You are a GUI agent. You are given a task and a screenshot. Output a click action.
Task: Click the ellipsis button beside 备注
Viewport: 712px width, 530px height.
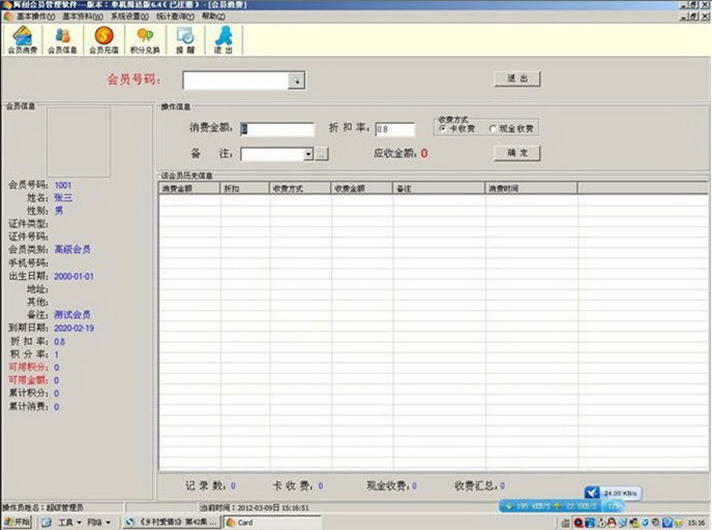321,154
